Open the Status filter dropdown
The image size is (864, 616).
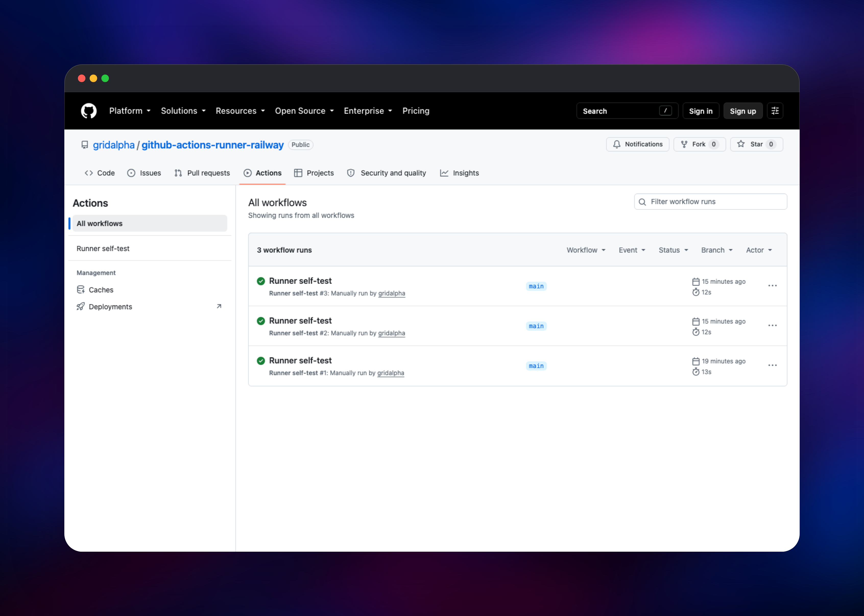click(673, 250)
